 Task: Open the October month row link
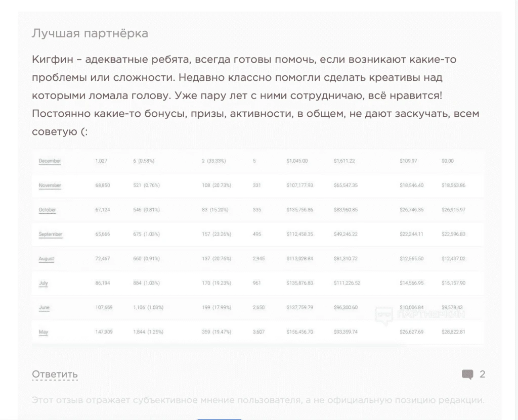pos(47,210)
